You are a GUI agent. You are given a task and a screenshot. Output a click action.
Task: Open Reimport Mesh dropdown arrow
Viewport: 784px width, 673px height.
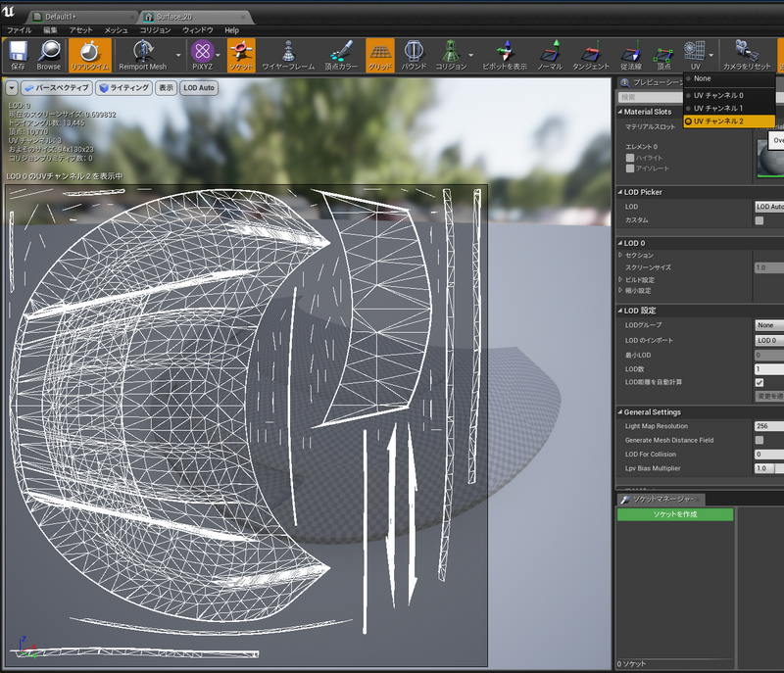click(x=178, y=56)
